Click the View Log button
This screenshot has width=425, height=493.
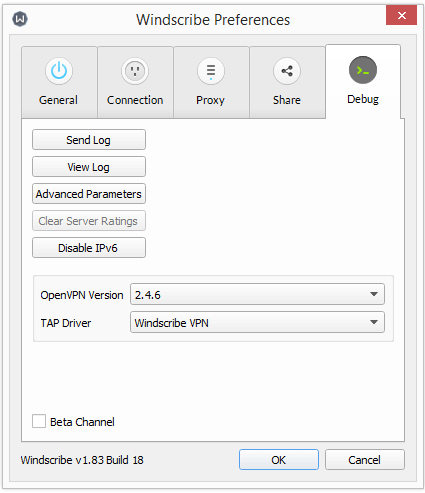tap(89, 167)
